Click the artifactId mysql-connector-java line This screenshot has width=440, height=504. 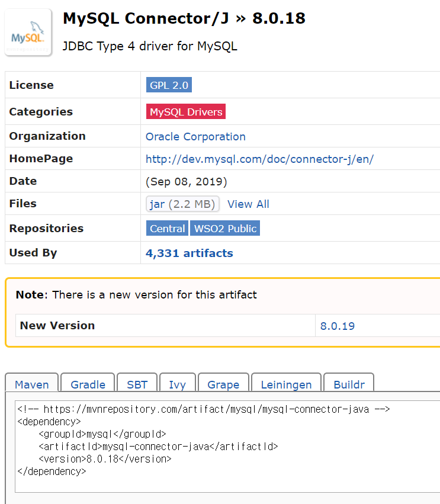pos(158,447)
